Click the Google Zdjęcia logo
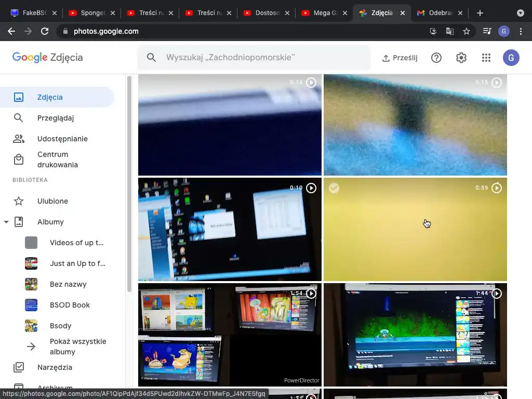The height and width of the screenshot is (399, 532). 47,57
